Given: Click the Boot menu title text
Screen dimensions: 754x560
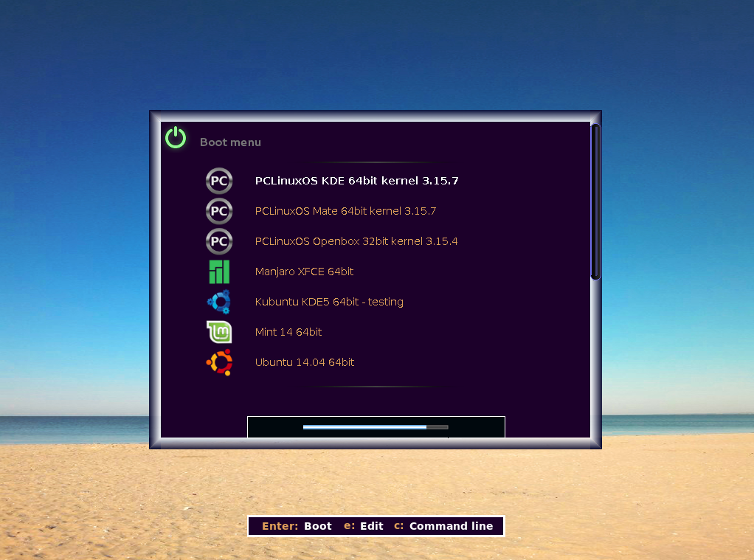Looking at the screenshot, I should (x=230, y=142).
